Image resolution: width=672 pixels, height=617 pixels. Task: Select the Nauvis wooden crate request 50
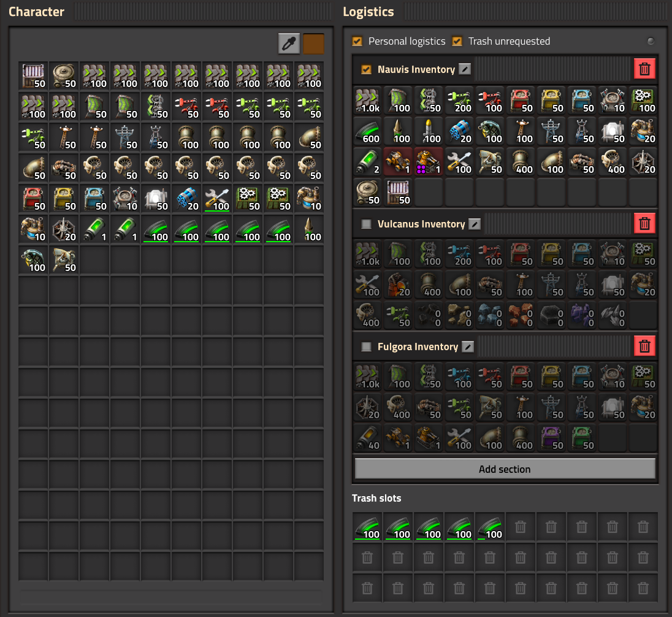click(399, 193)
